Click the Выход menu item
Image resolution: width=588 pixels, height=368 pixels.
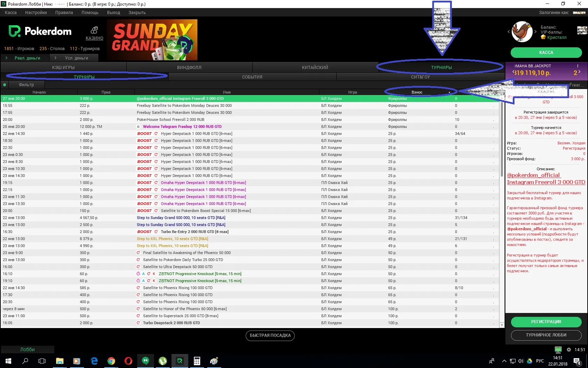[x=113, y=12]
